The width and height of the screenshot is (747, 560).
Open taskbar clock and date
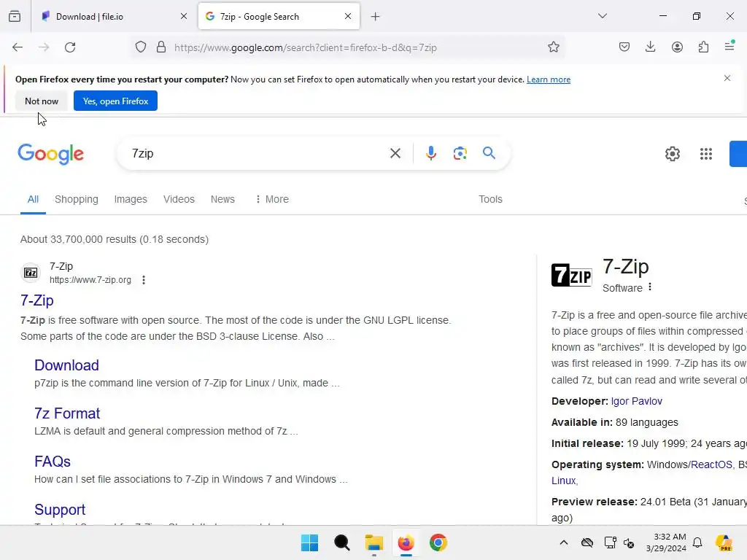(x=667, y=542)
